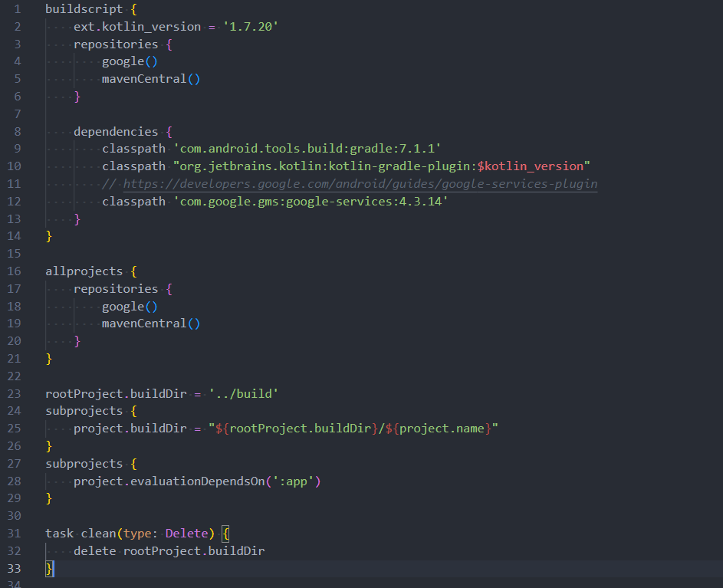This screenshot has width=723, height=588.
Task: Click line number 1 in gutter
Action: [x=17, y=9]
